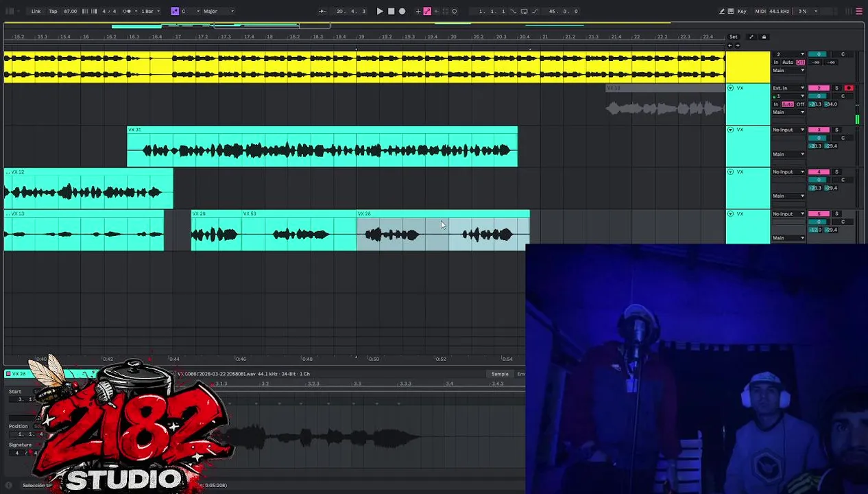Click track 2 volume value -20.3
Image resolution: width=868 pixels, height=494 pixels.
(x=815, y=104)
